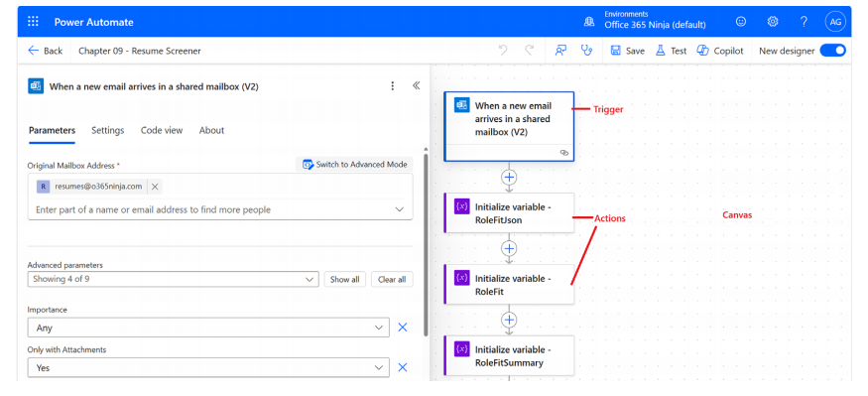Open the trigger panel more options menu

click(x=393, y=85)
